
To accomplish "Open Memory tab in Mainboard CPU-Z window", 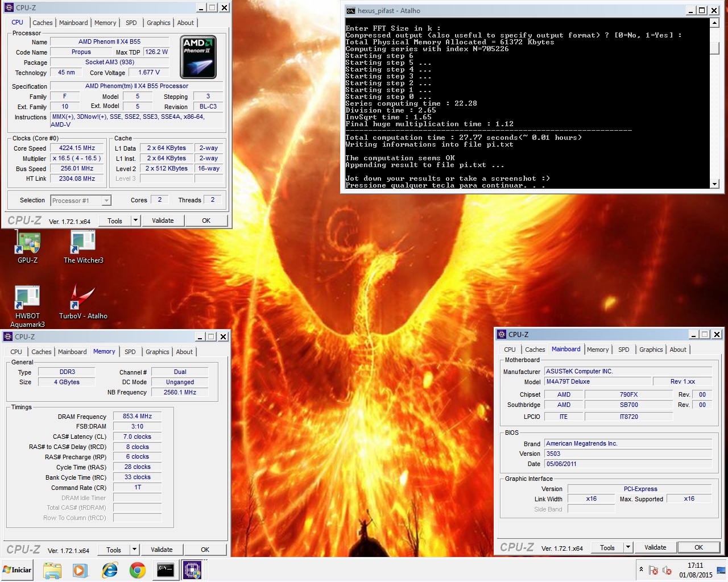I will click(x=598, y=350).
